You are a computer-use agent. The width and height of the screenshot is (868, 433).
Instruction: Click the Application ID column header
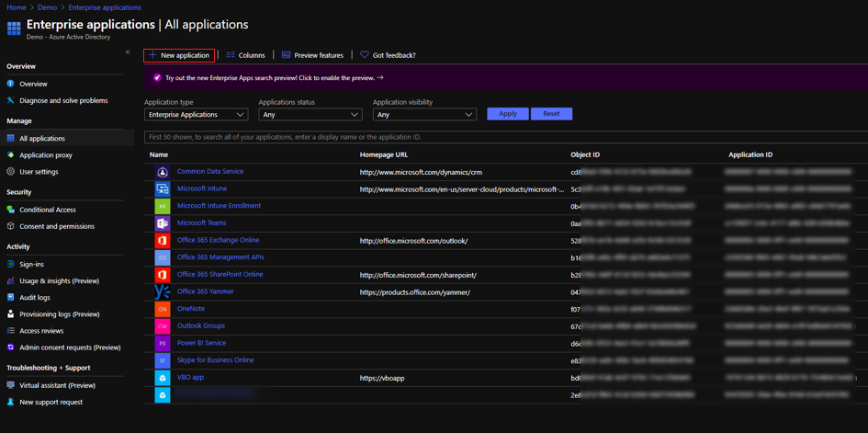pyautogui.click(x=750, y=155)
